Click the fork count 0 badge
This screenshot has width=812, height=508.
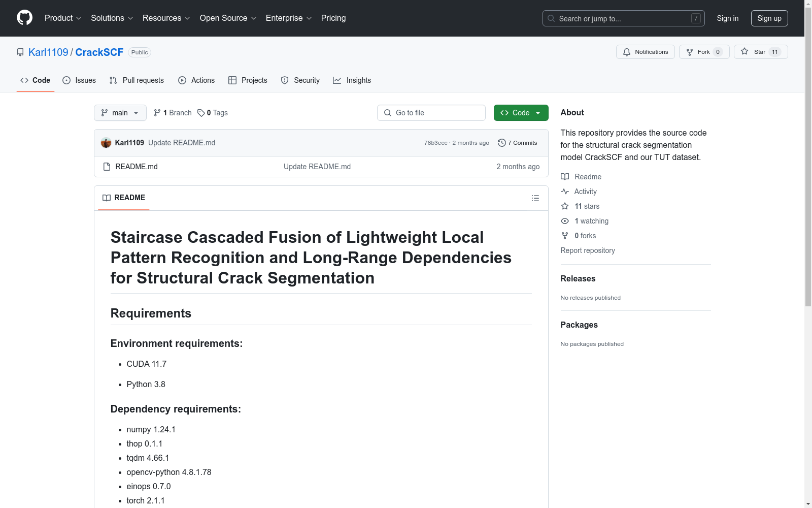click(x=718, y=52)
